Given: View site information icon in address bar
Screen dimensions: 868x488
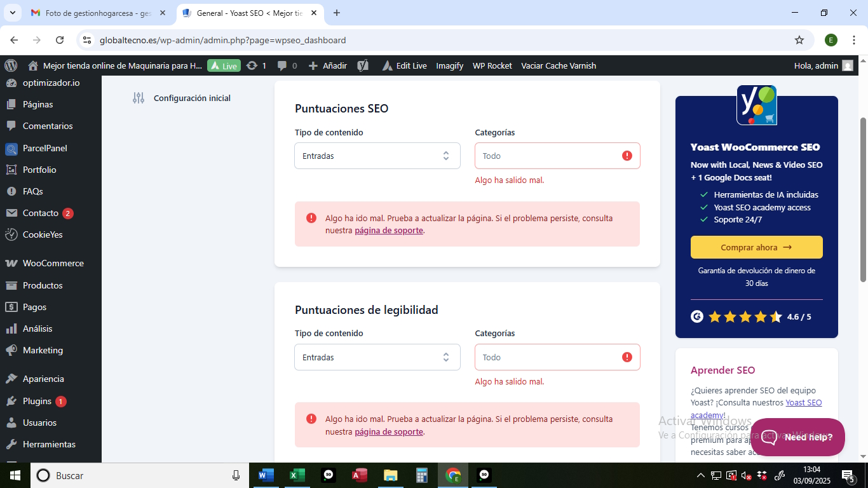Looking at the screenshot, I should [x=87, y=40].
